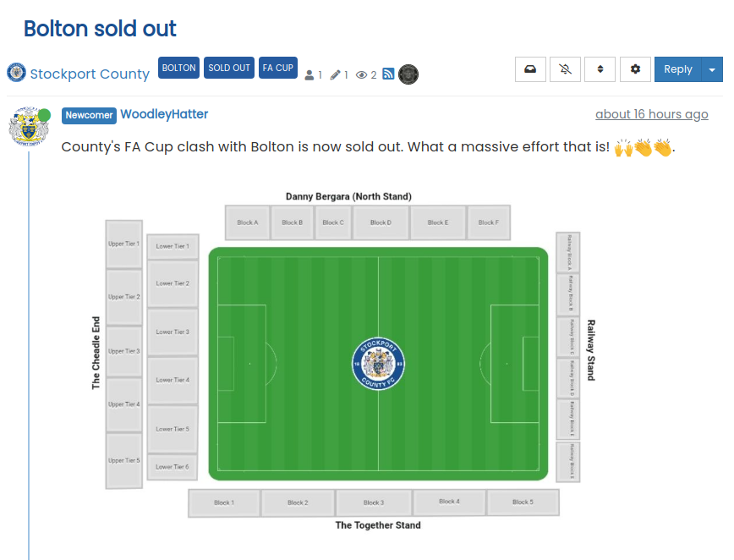Open topic tools gear menu

[635, 69]
